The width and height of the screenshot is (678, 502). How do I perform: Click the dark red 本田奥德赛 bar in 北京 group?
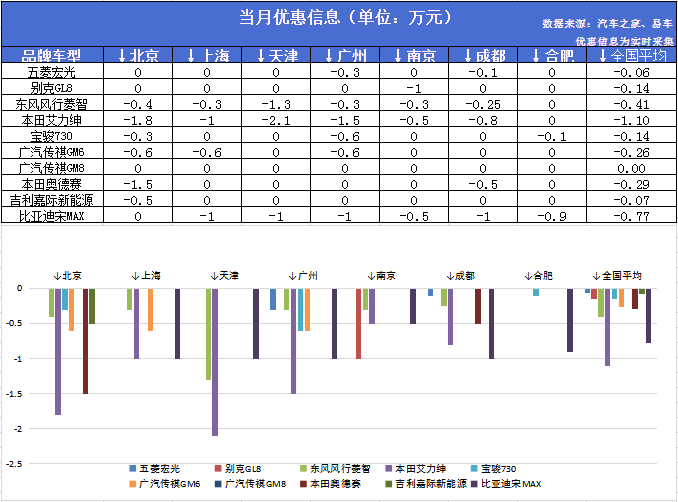pos(85,341)
